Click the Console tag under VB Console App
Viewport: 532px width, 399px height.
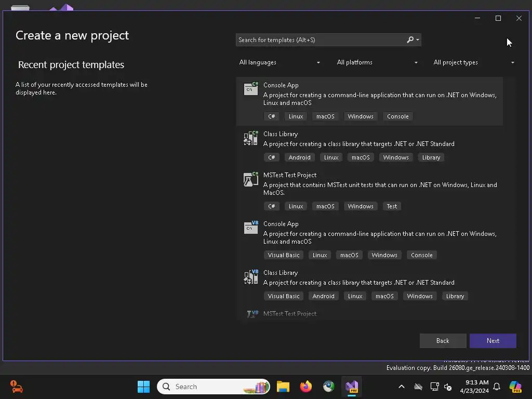point(421,255)
